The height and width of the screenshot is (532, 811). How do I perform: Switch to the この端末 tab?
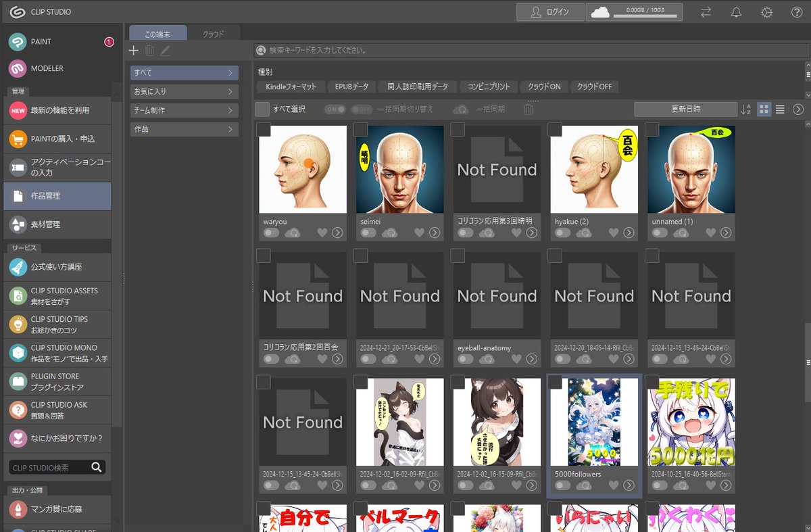[157, 33]
